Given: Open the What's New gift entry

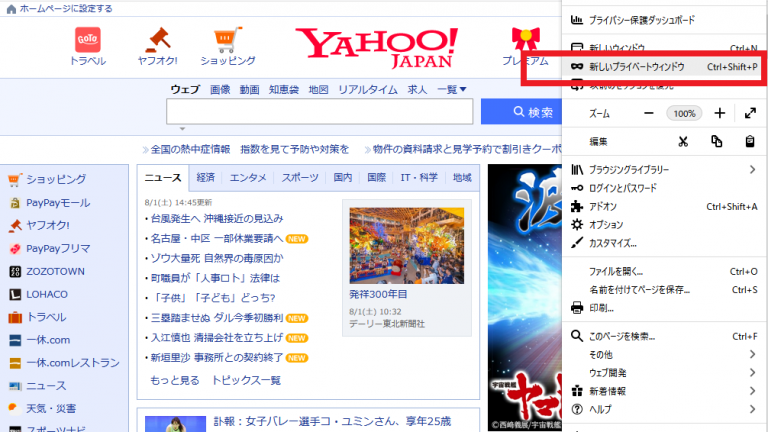Looking at the screenshot, I should [664, 391].
